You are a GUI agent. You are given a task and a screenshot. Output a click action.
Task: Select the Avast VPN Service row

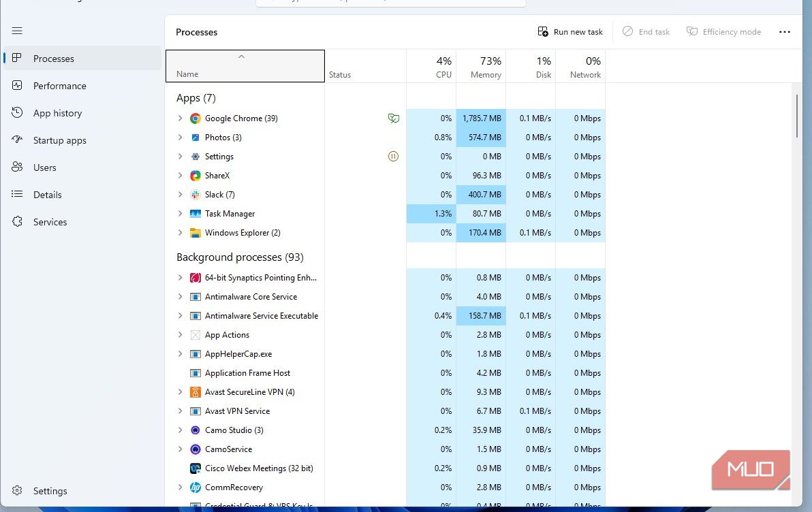pyautogui.click(x=386, y=411)
